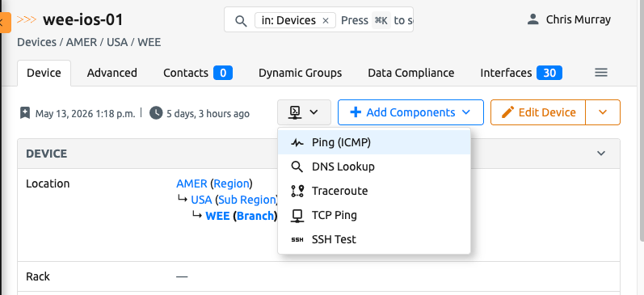
Task: Open the Data Compliance tab
Action: tap(410, 73)
